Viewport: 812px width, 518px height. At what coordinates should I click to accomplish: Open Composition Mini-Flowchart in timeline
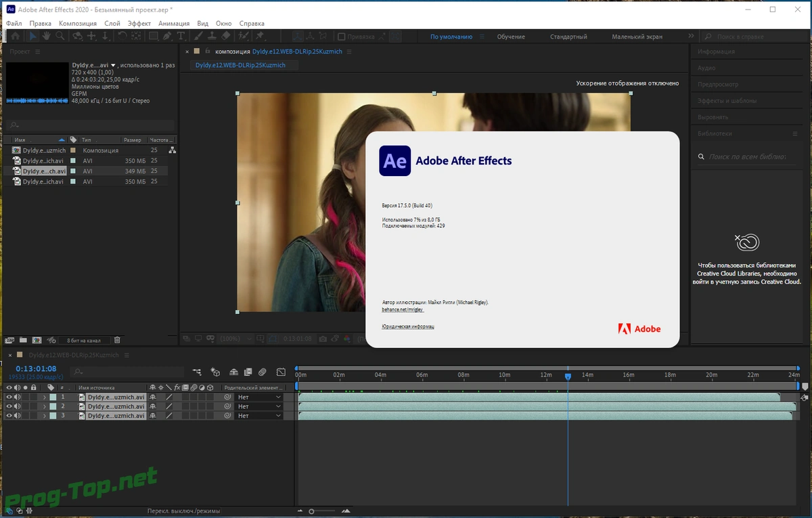click(x=197, y=372)
